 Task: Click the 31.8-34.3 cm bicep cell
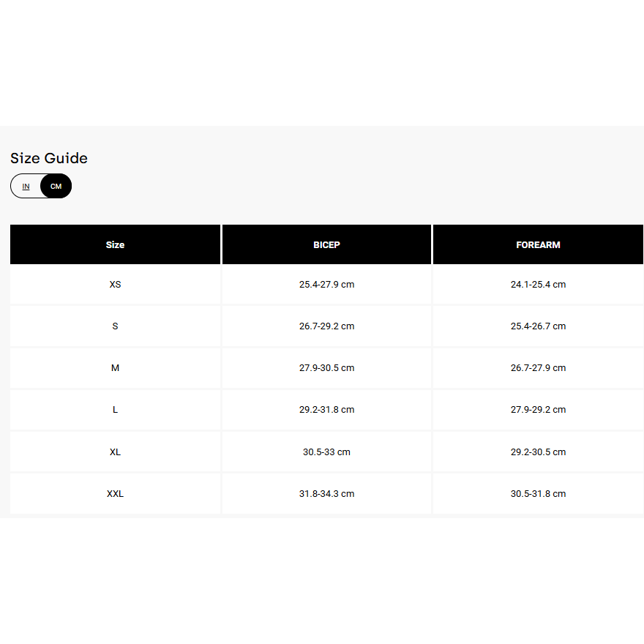(x=326, y=494)
